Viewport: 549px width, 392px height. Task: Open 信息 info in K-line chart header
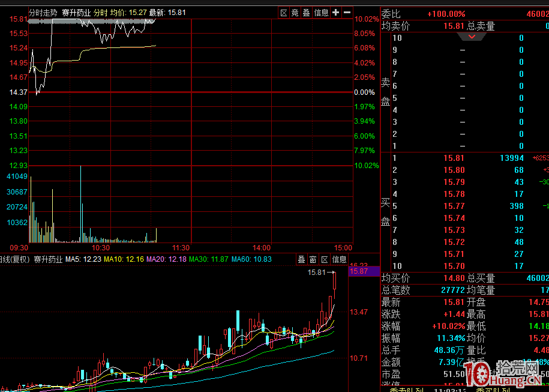coord(339,259)
